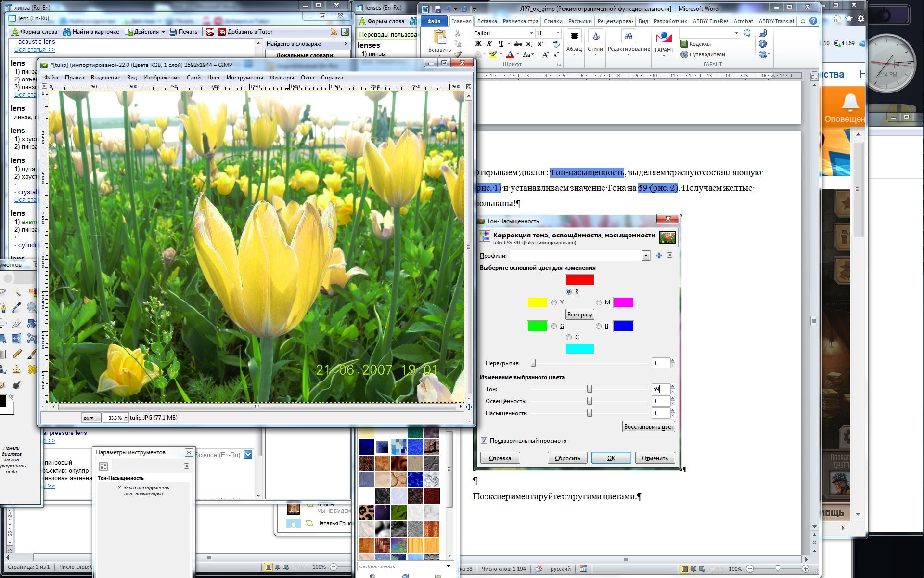Open the px unit dropdown in GIMP
924x578 pixels.
[91, 418]
